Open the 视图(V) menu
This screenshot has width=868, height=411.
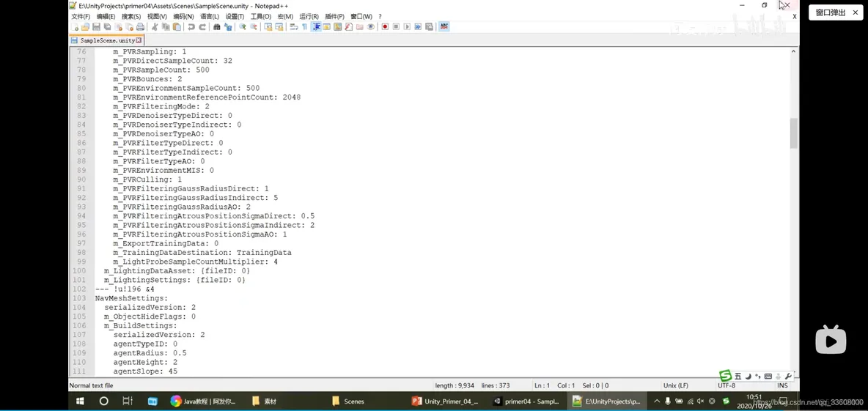tap(157, 17)
